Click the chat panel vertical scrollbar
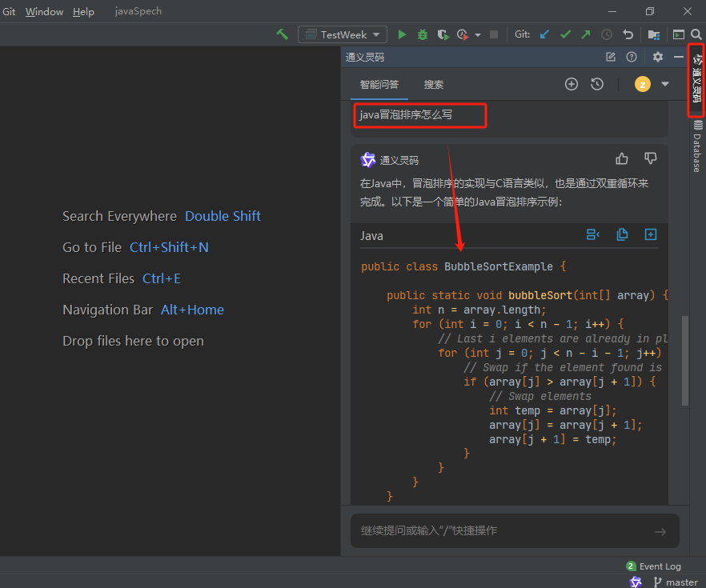The height and width of the screenshot is (588, 706). pos(685,360)
